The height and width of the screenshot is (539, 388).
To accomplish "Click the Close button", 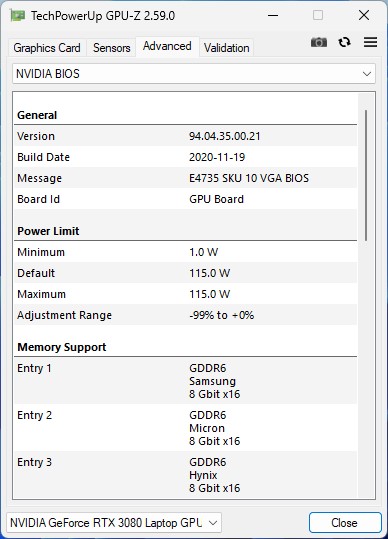I will pyautogui.click(x=345, y=523).
